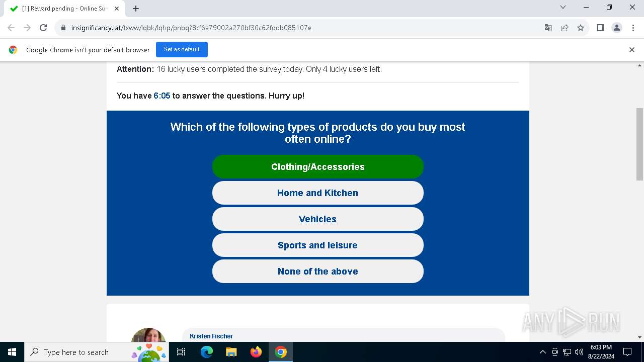Viewport: 644px width, 362px height.
Task: Click Kristen Fischer's profile photo
Action: point(148,335)
